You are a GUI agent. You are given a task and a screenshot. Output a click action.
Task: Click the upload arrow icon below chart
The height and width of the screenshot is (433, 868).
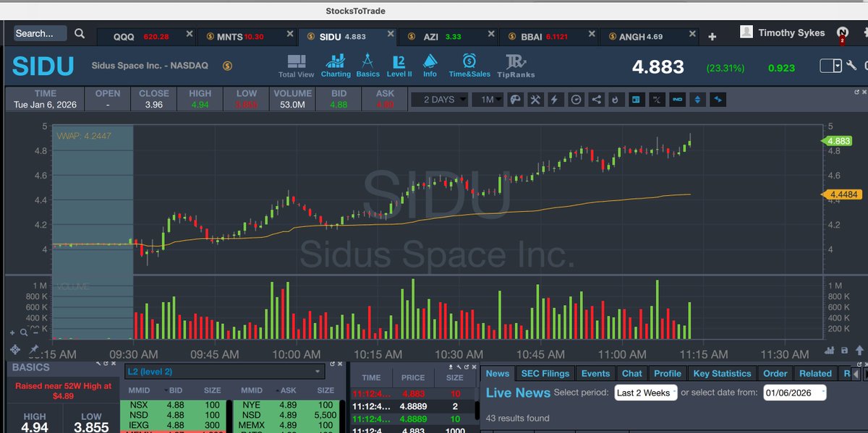coord(859,350)
